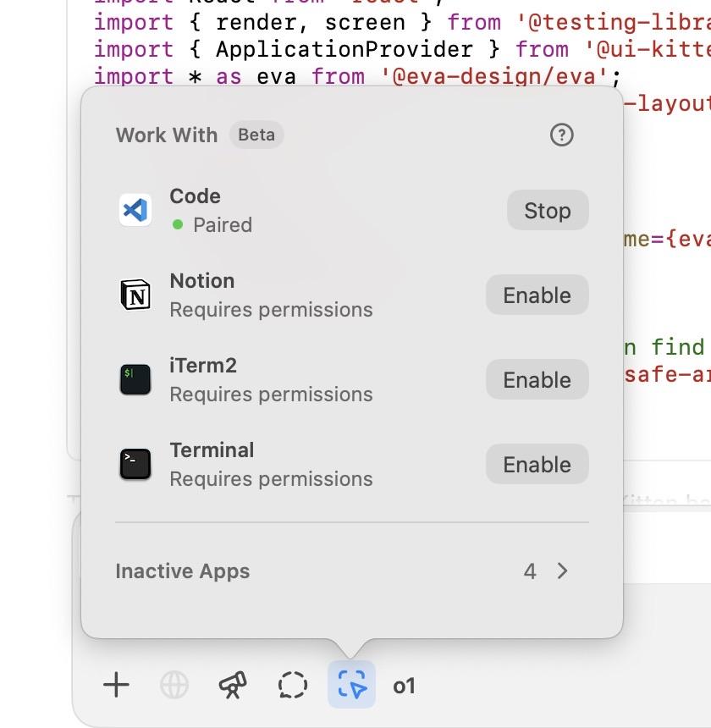Click the telescope deep research icon
The width and height of the screenshot is (711, 728).
tap(233, 685)
